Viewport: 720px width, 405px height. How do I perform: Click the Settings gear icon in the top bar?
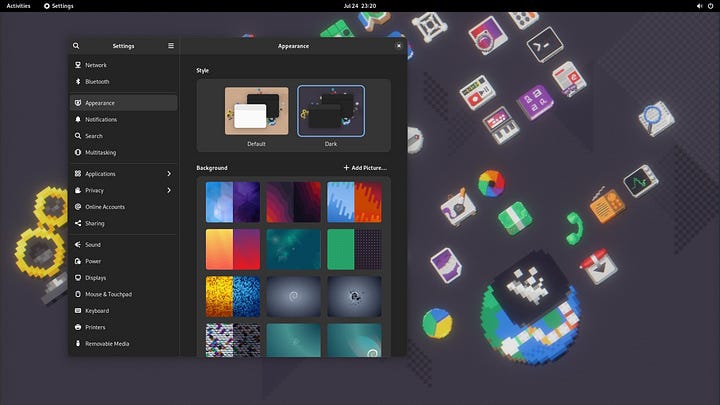46,6
